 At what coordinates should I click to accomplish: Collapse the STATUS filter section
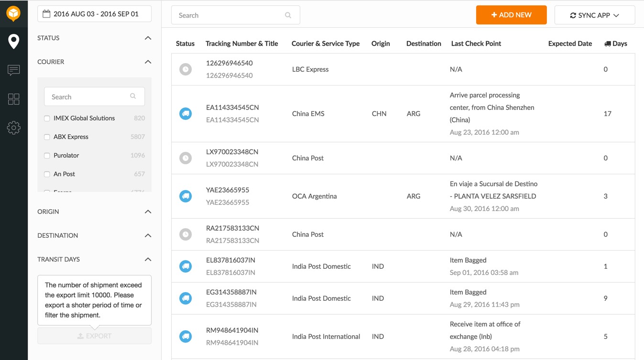click(x=148, y=38)
